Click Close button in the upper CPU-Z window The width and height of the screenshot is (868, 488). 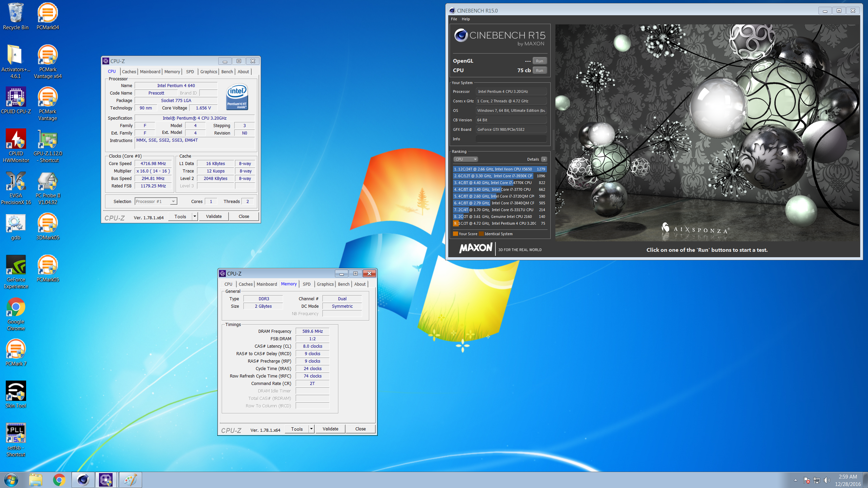click(x=244, y=216)
